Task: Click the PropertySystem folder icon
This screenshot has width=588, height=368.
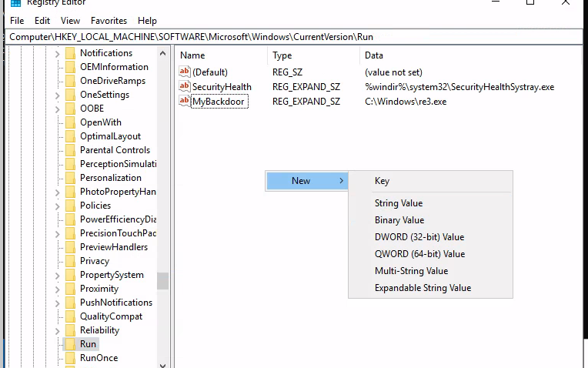Action: click(70, 276)
